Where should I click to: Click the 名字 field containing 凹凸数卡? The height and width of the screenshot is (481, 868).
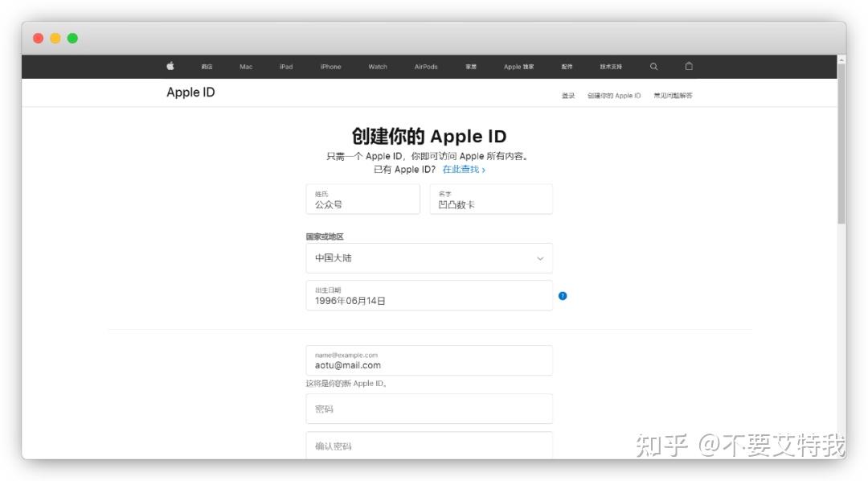tap(491, 199)
